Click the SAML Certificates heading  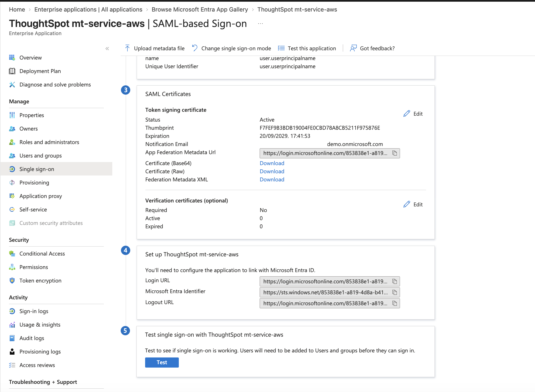click(168, 94)
